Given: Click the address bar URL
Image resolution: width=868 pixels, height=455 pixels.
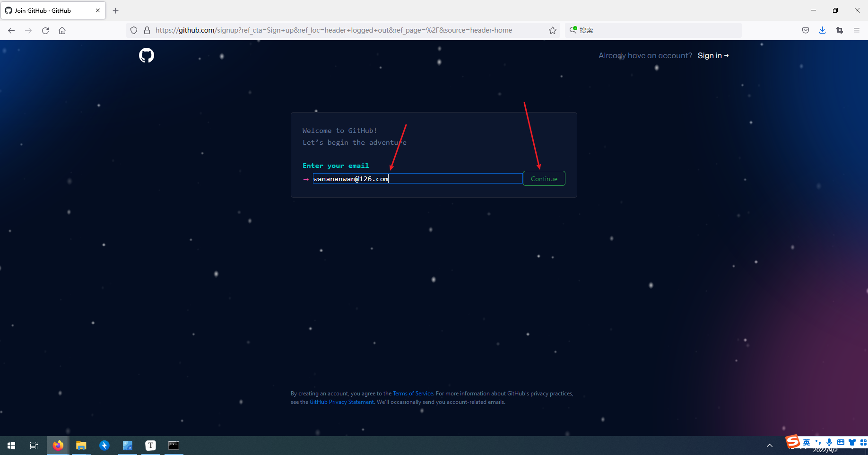Looking at the screenshot, I should coord(334,30).
